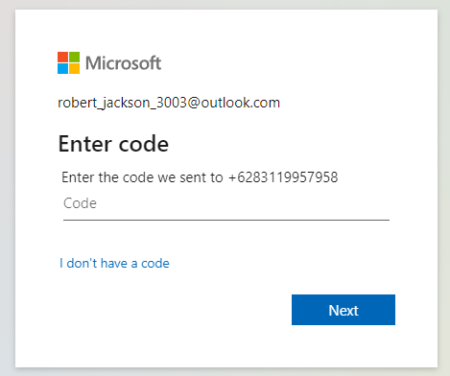Click the 'Enter code' heading
Image resolution: width=450 pixels, height=376 pixels.
[113, 144]
